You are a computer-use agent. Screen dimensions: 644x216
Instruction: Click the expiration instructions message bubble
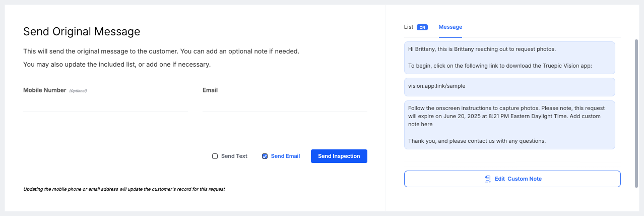click(509, 125)
